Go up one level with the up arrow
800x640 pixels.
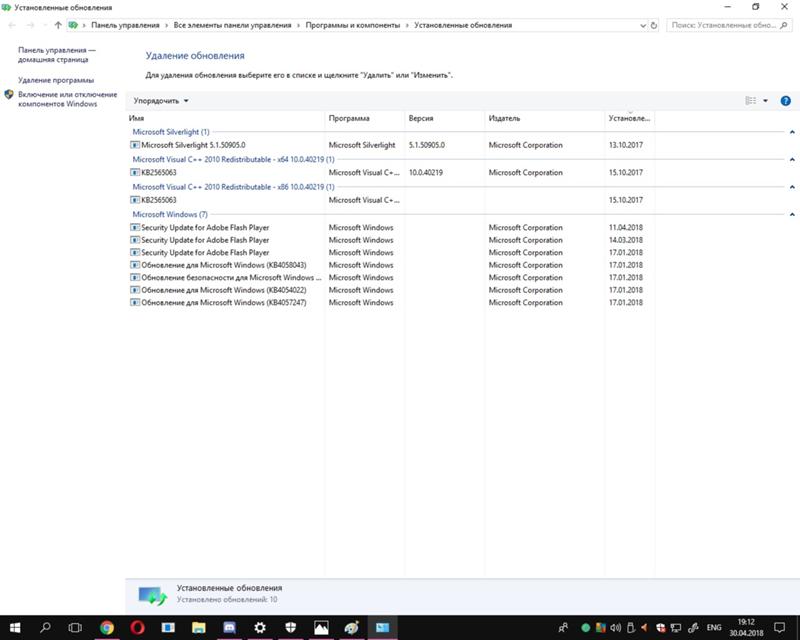coord(58,25)
